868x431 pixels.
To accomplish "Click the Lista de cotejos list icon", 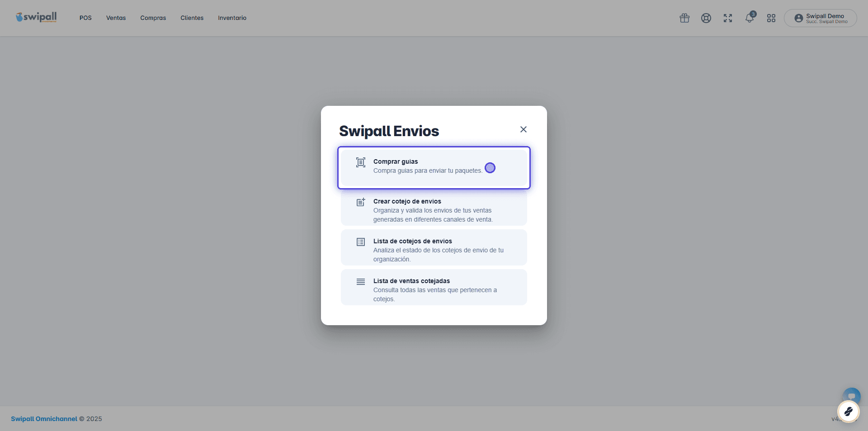I will tap(361, 242).
